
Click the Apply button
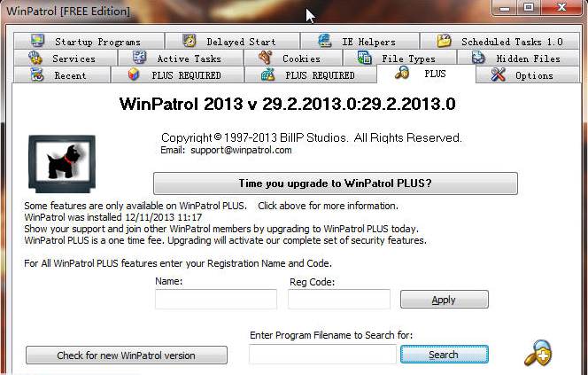pos(444,300)
